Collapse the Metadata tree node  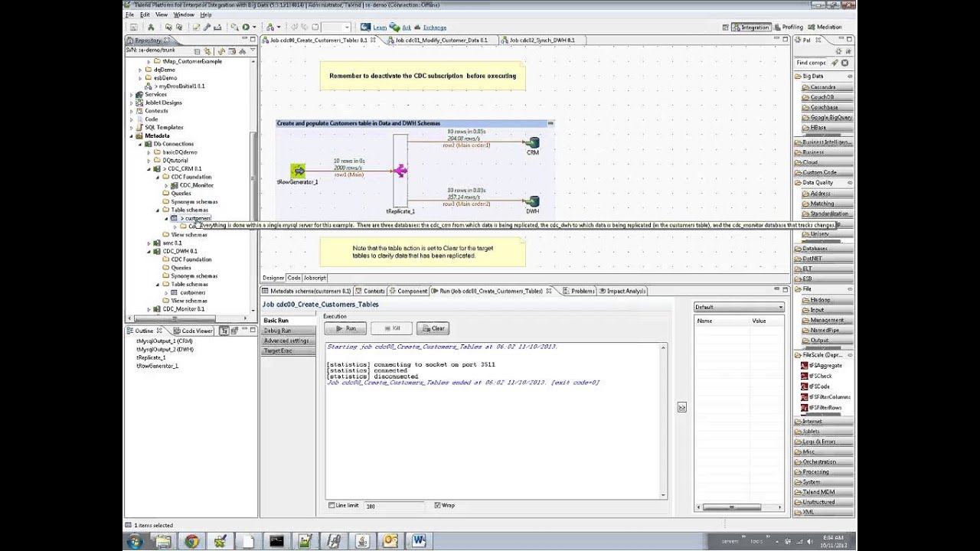click(x=132, y=135)
